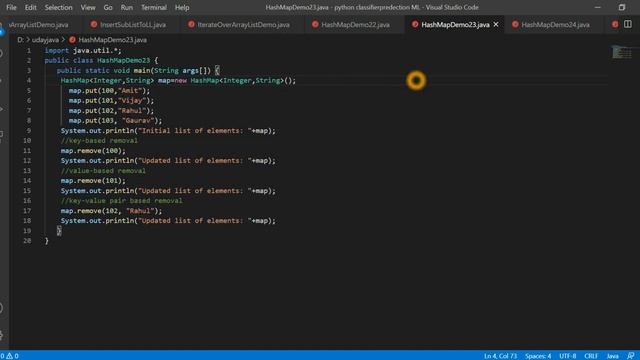Close the HashMapDemo23.java tab
This screenshot has height=360, width=640.
(496, 24)
